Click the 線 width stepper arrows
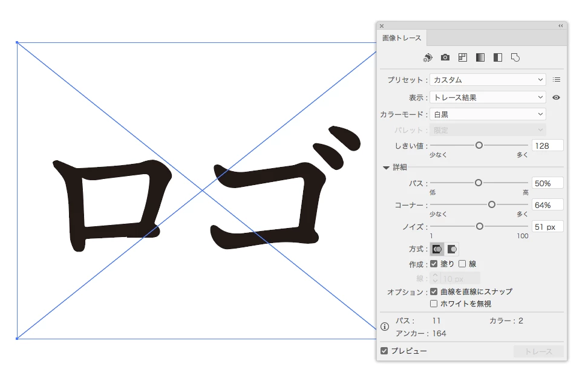This screenshot has width=588, height=381. pos(435,278)
